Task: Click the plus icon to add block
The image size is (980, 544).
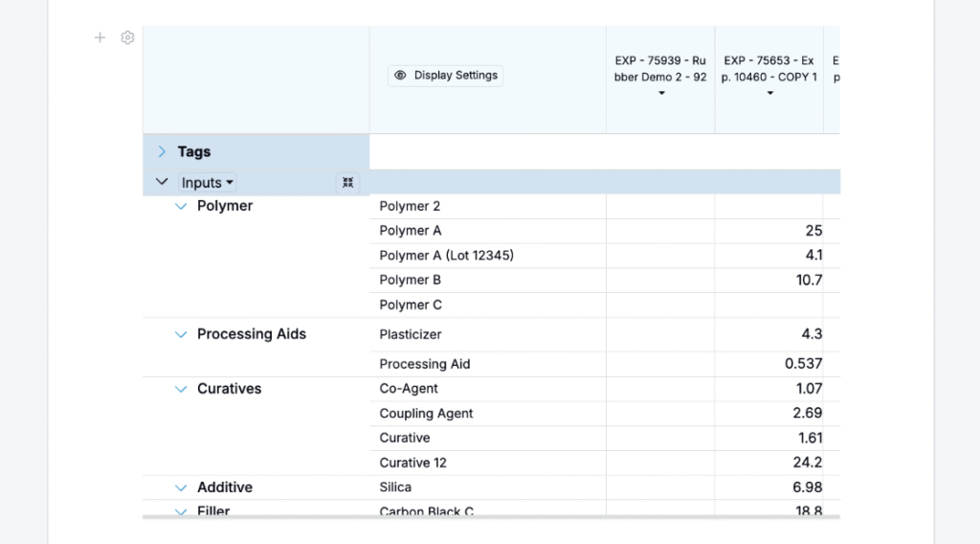Action: coord(100,37)
